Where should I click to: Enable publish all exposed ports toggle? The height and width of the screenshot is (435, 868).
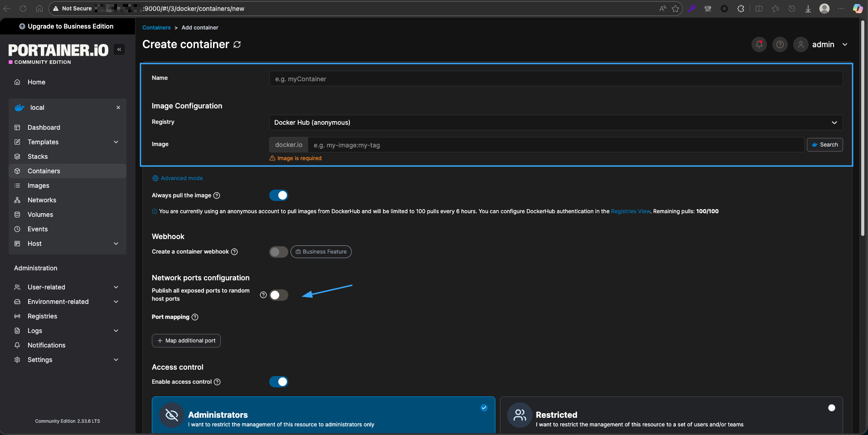[278, 295]
